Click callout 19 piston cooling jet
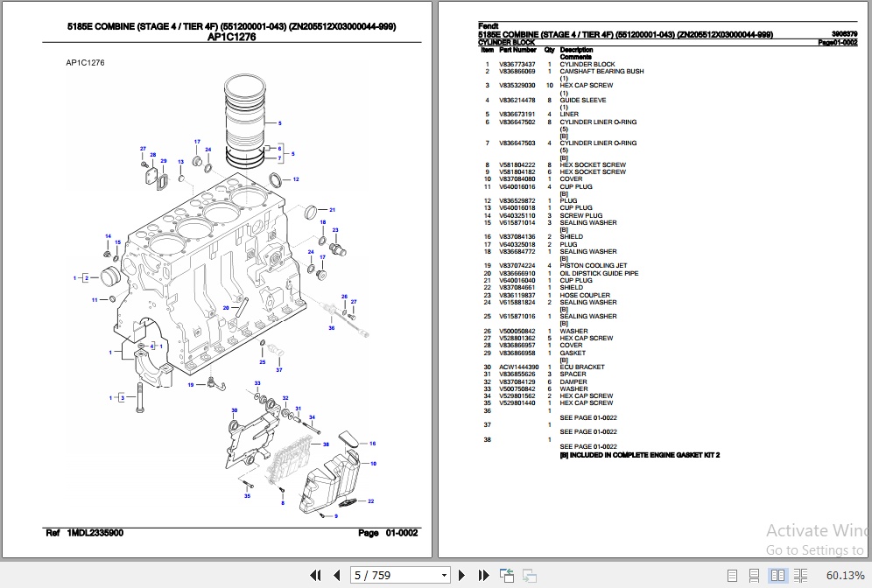 tap(191, 385)
